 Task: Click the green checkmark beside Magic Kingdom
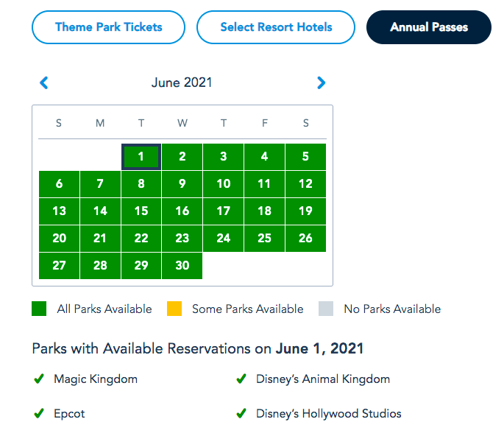(39, 379)
